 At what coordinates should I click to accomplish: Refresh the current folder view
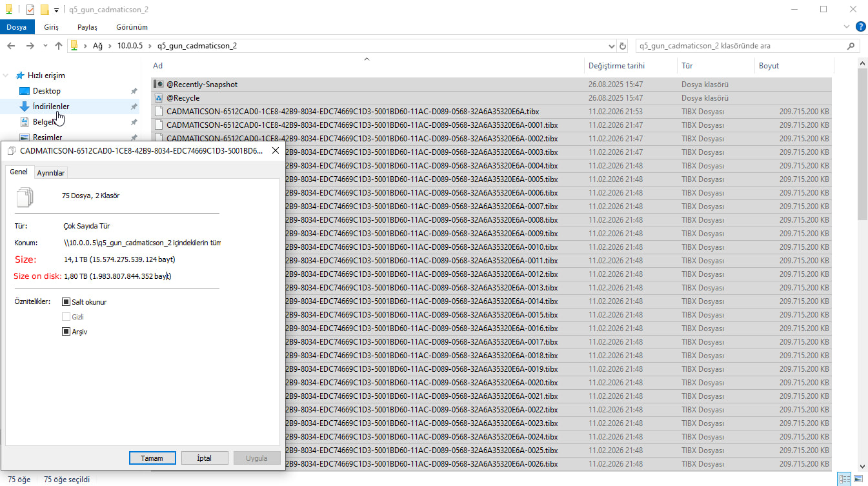pos(623,46)
